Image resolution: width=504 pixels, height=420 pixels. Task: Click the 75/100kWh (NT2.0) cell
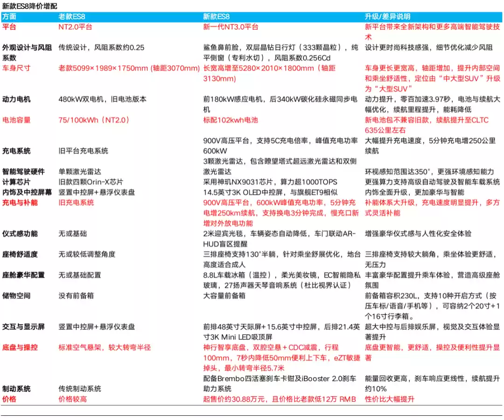point(94,120)
